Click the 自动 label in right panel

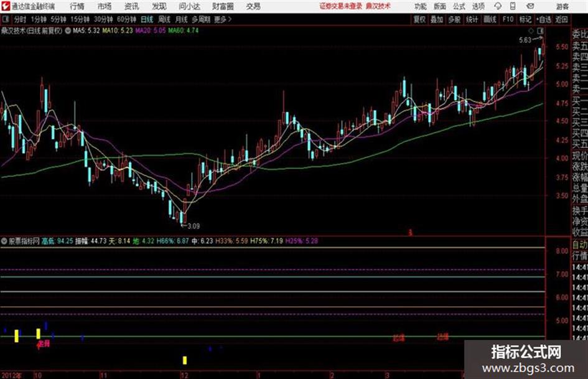pos(580,245)
